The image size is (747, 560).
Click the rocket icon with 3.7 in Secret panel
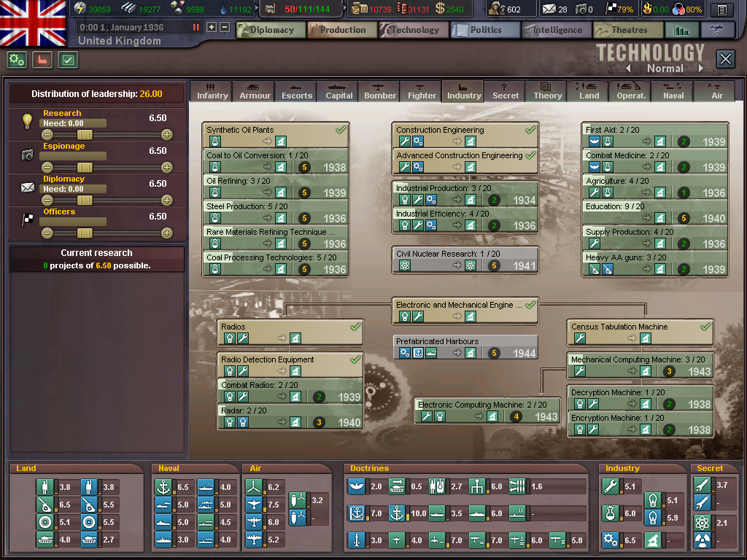703,485
